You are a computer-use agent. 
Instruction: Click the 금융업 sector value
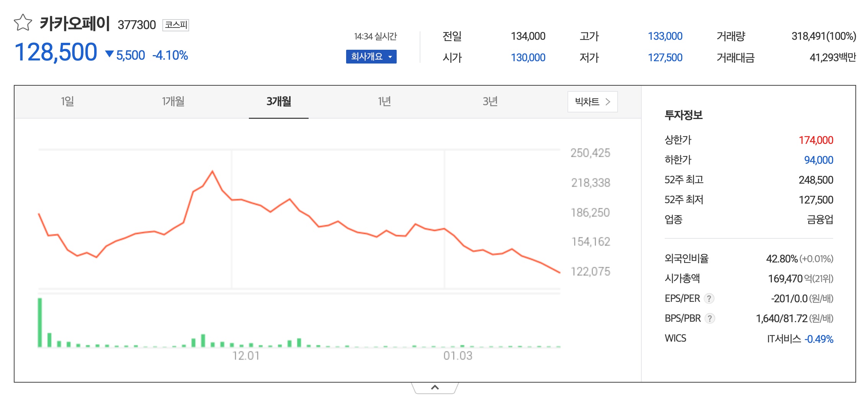(x=820, y=219)
